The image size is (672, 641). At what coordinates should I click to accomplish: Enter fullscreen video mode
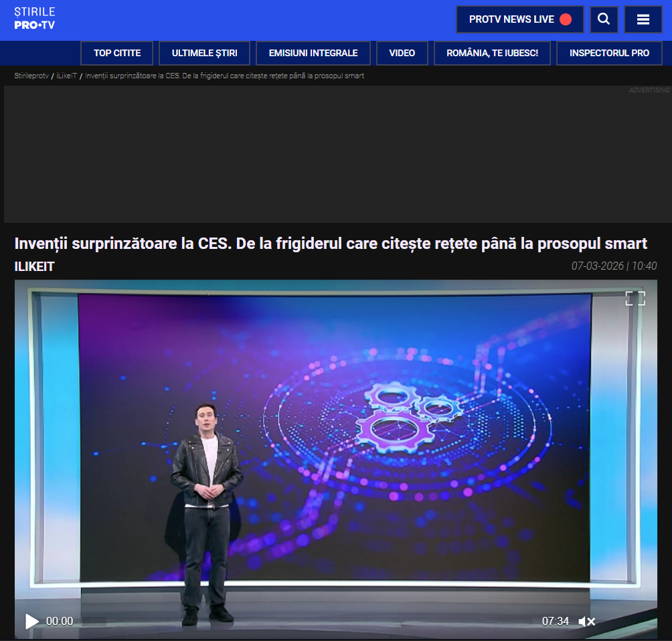[x=635, y=298]
